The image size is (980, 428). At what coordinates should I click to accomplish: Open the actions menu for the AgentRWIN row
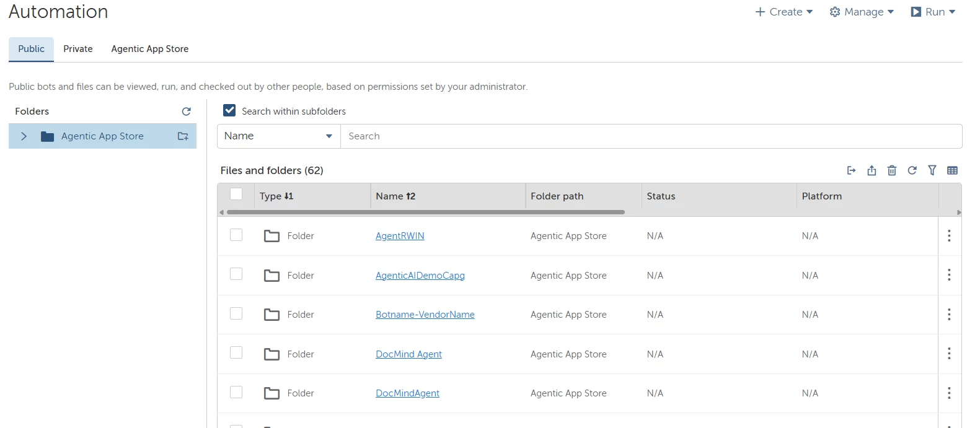pos(949,236)
